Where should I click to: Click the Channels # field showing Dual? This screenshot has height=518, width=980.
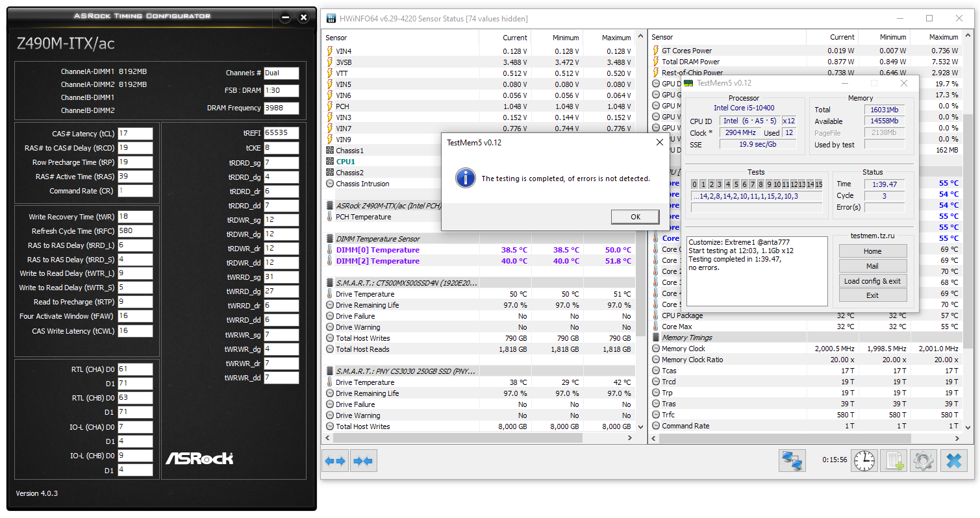point(281,73)
